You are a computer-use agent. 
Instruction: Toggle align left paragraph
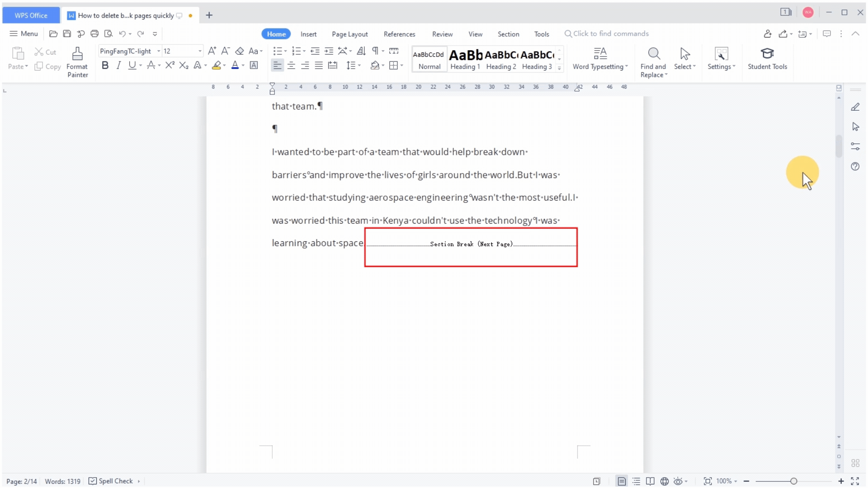tap(277, 66)
